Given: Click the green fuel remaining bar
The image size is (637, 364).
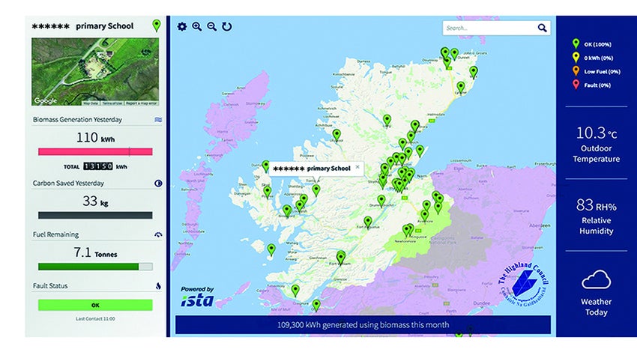Looking at the screenshot, I should 95,267.
